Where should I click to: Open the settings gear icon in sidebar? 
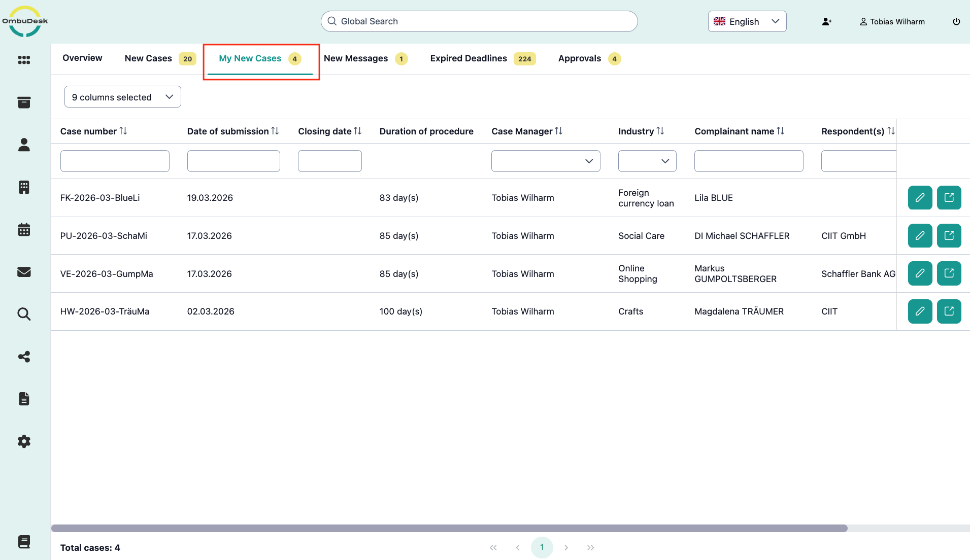[24, 441]
